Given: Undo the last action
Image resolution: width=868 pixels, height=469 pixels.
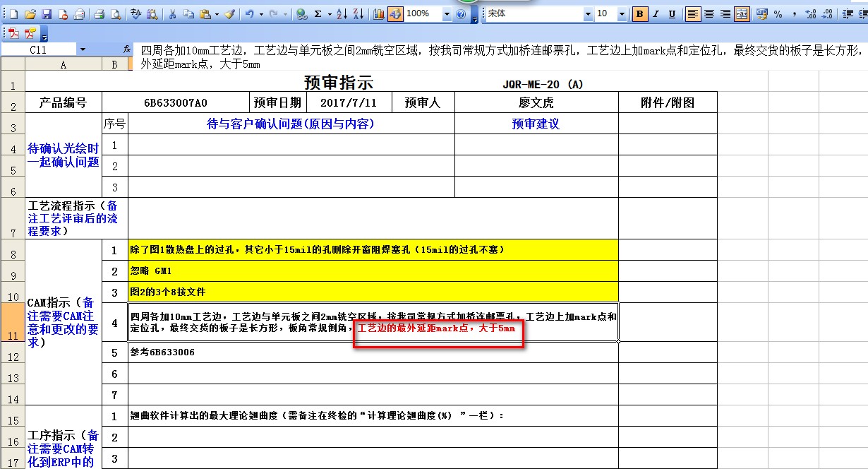Looking at the screenshot, I should click(x=250, y=14).
